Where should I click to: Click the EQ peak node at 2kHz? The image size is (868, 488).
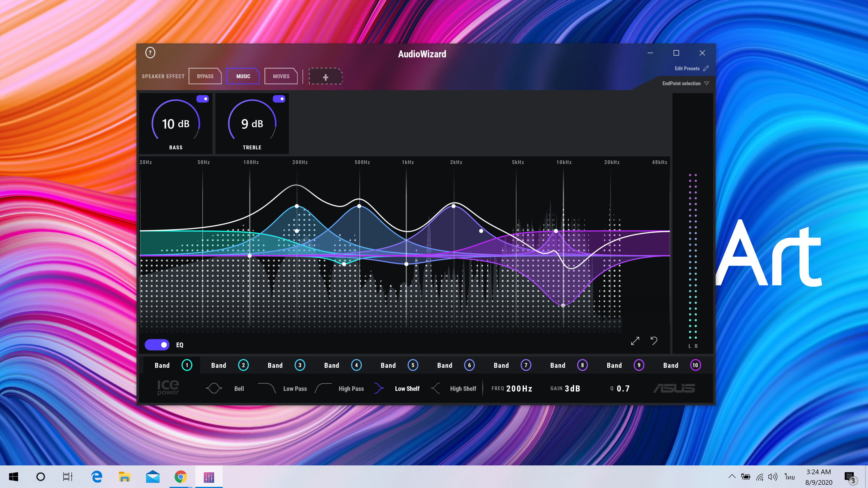[x=453, y=206]
